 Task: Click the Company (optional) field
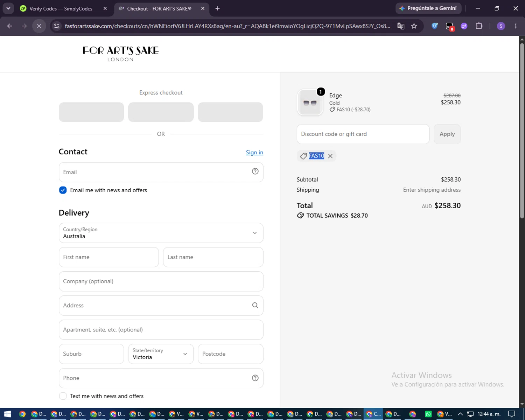click(161, 281)
